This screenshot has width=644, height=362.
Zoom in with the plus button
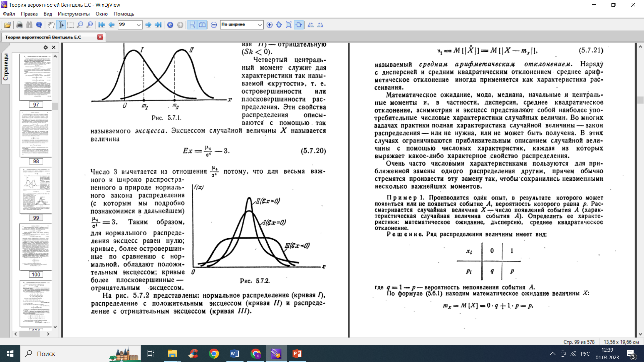[x=269, y=25]
